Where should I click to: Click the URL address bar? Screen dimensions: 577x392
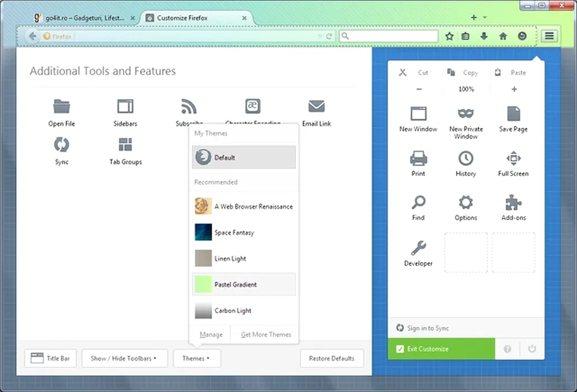tap(188, 36)
